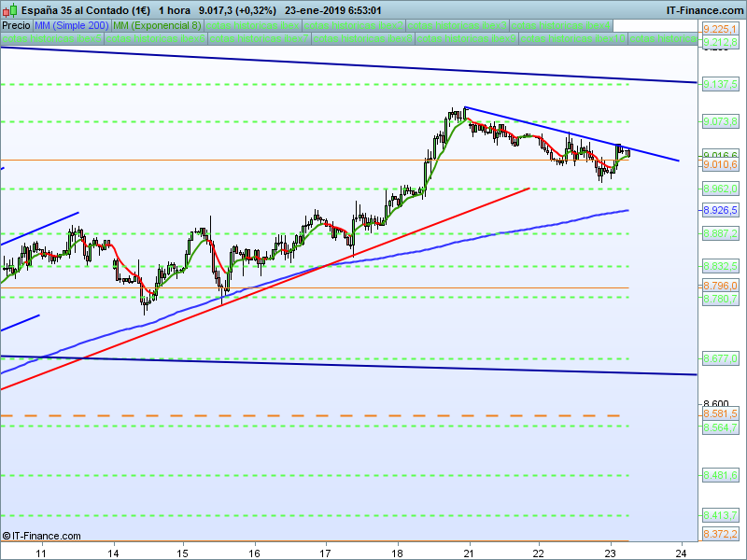The image size is (747, 560).
Task: Click the 8.832,5 price level label
Action: [720, 266]
